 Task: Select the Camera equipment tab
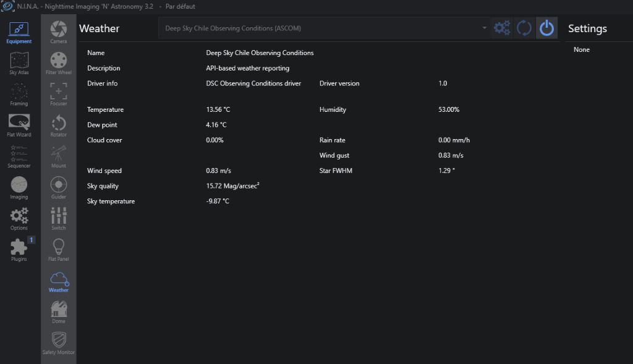pyautogui.click(x=59, y=32)
